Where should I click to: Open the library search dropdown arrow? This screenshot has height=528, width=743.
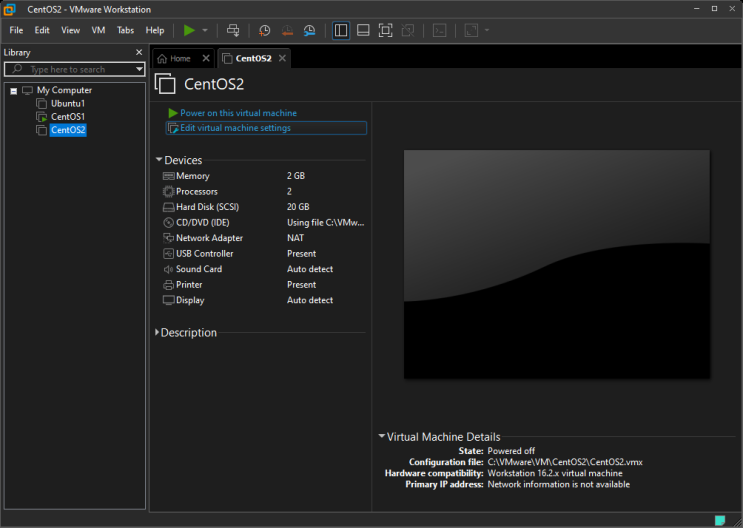[139, 69]
